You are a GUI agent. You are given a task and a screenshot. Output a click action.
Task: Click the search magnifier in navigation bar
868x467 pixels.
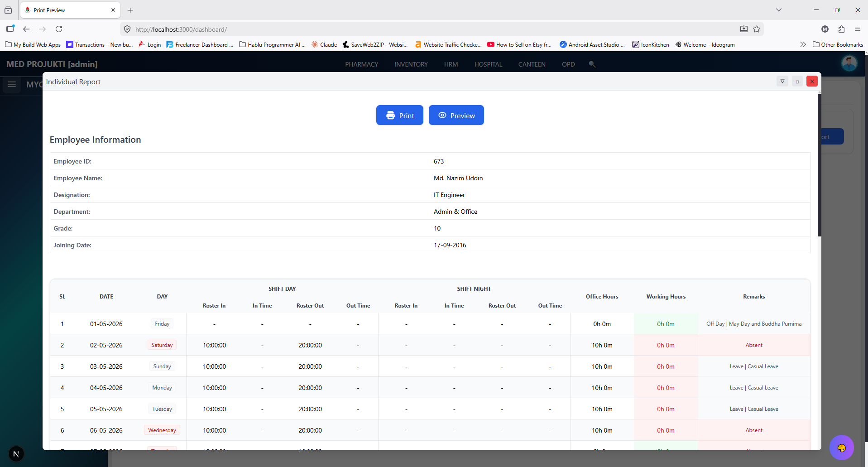point(592,64)
